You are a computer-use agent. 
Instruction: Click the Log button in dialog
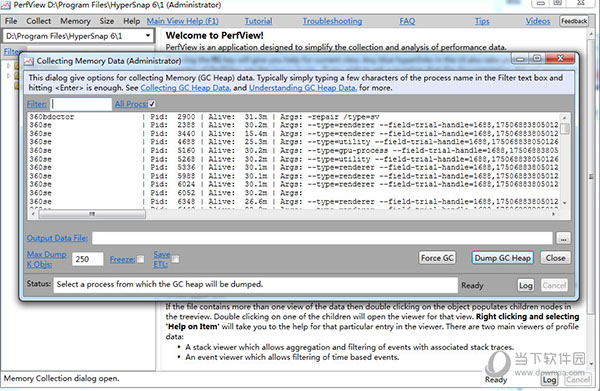coord(525,285)
